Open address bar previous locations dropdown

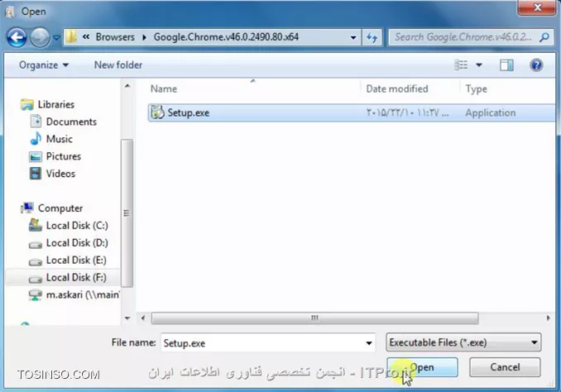coord(353,37)
